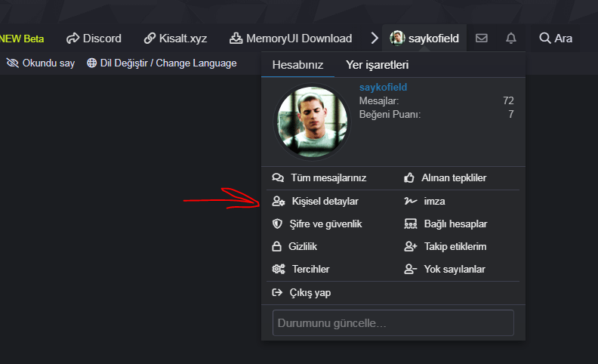The width and height of the screenshot is (598, 364).
Task: Click the small saykofield avatar in navbar
Action: (x=397, y=39)
